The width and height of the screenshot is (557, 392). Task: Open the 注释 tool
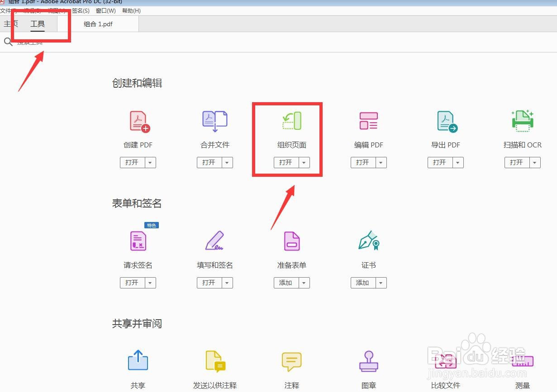coord(291,360)
